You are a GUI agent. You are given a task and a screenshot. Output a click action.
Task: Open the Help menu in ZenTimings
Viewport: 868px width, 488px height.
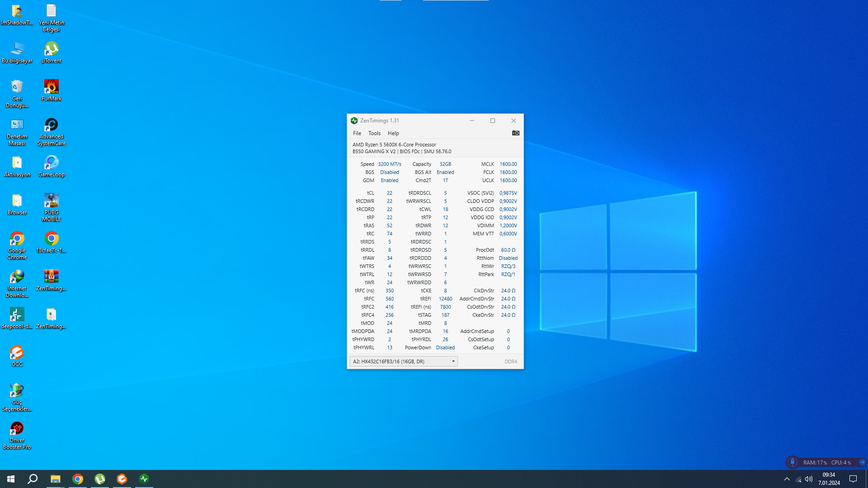(393, 133)
